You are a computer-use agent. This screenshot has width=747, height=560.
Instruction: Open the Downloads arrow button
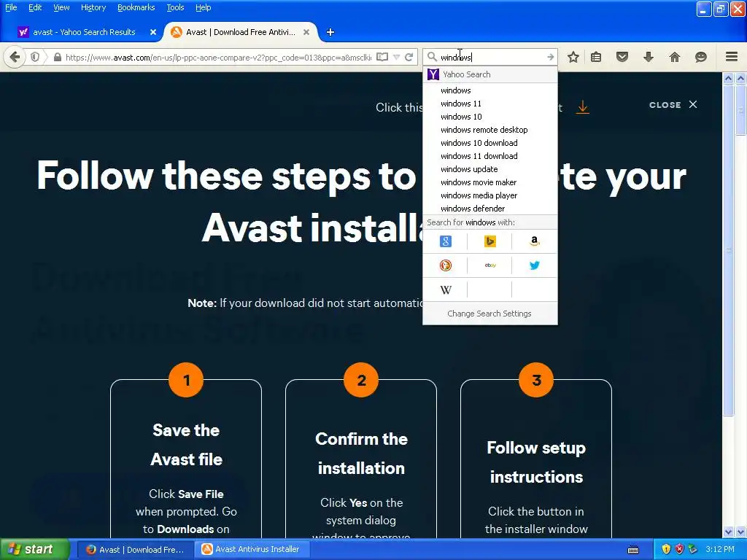(x=649, y=57)
